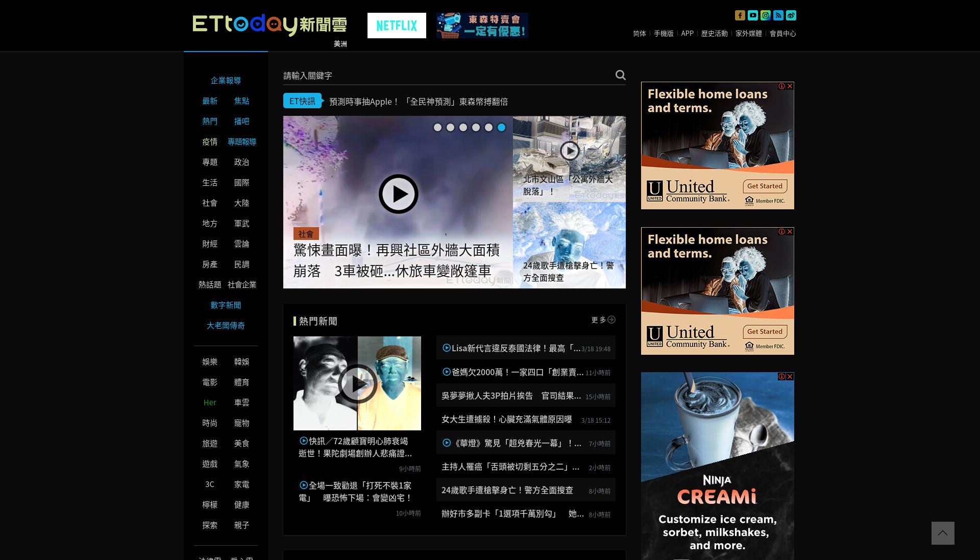Open ticker headline 預測時事抽Apple
The height and width of the screenshot is (560, 980).
419,102
